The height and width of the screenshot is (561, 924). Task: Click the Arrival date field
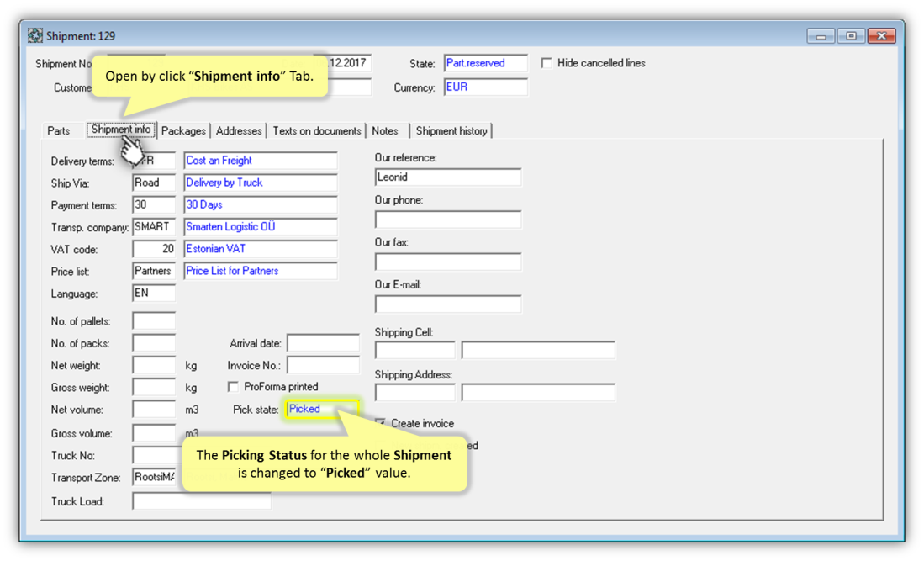(323, 343)
